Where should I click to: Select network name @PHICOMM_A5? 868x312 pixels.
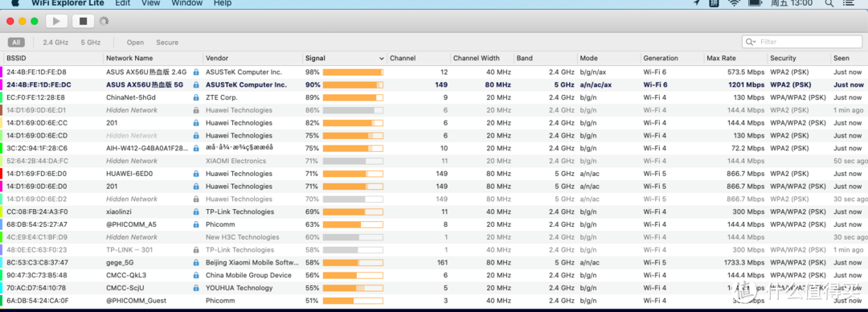131,224
